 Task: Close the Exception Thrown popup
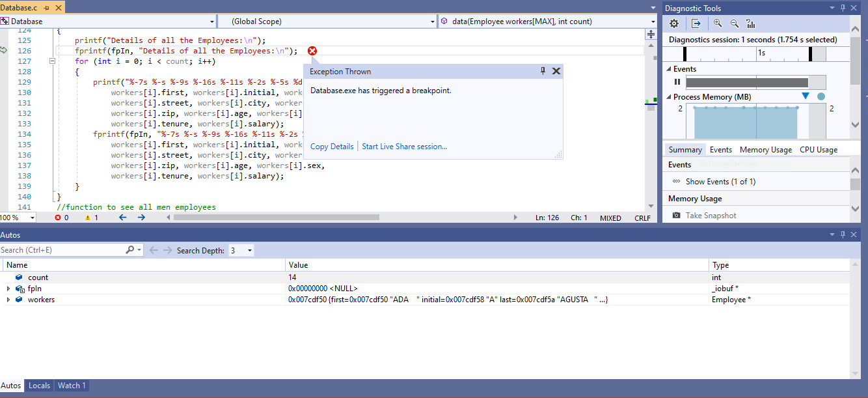click(x=556, y=71)
